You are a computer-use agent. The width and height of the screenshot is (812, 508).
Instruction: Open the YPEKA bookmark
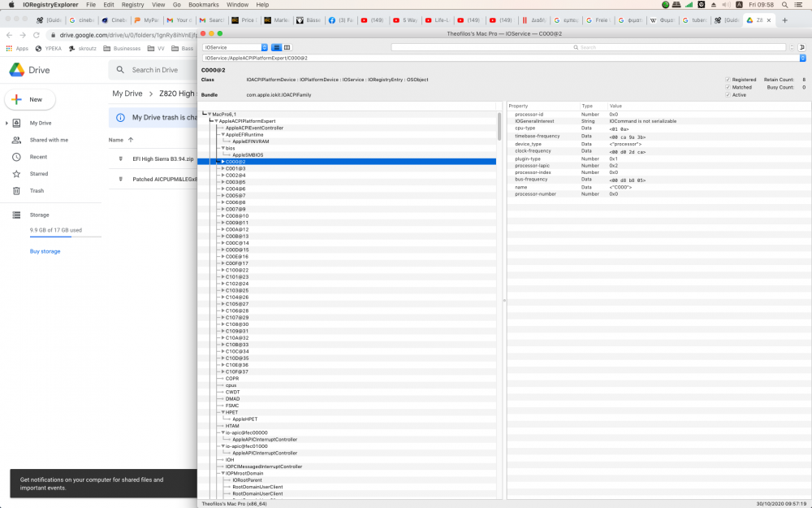coord(48,48)
